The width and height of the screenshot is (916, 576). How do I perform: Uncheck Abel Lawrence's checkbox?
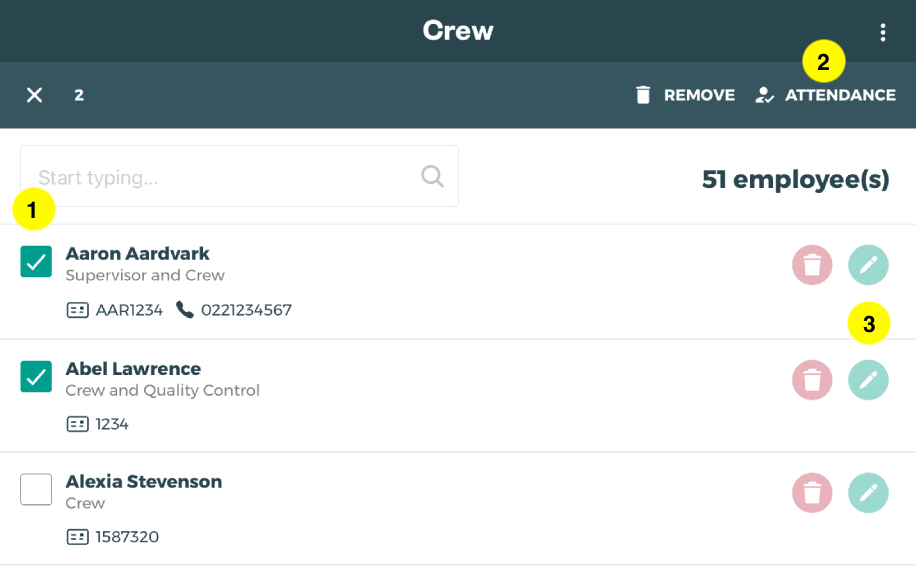point(36,377)
